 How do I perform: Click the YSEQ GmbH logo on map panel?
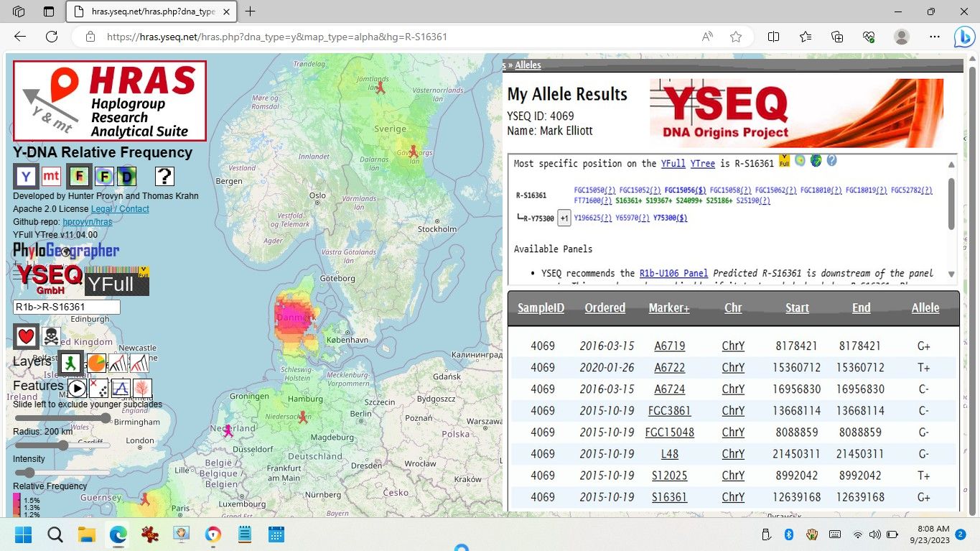click(x=49, y=279)
